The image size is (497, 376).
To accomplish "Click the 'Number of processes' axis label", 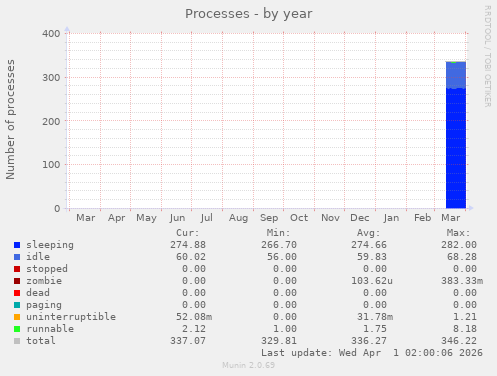I will coord(10,120).
